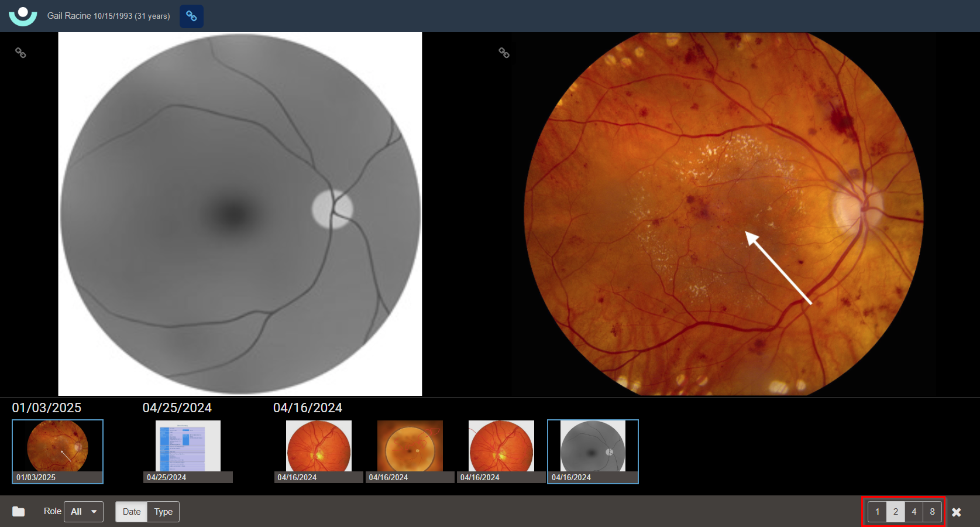980x527 pixels.
Task: Open the Role dropdown set to All
Action: click(x=84, y=511)
